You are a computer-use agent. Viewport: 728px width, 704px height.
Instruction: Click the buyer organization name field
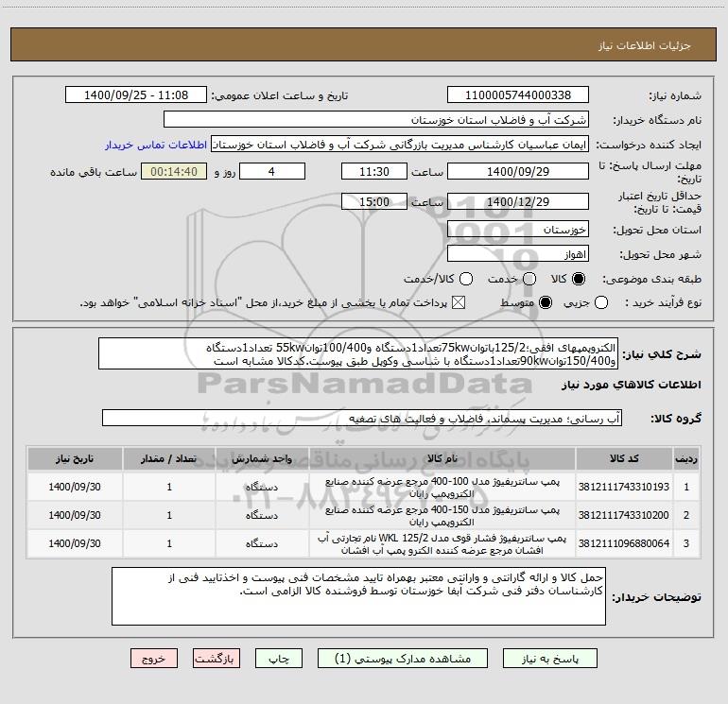point(376,119)
